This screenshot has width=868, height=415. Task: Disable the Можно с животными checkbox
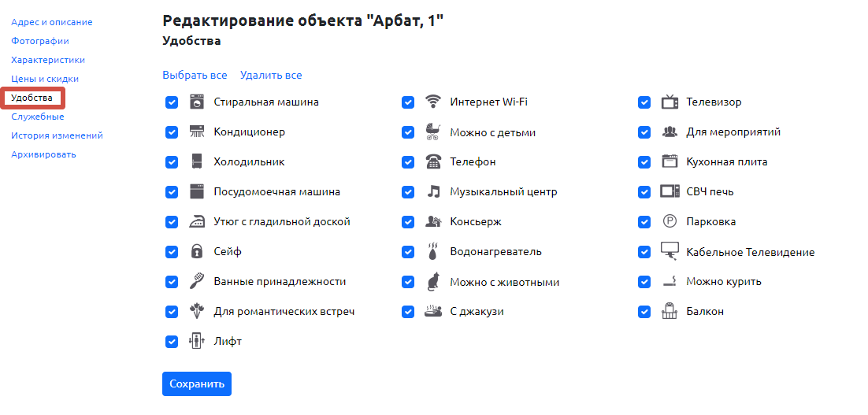pyautogui.click(x=408, y=282)
